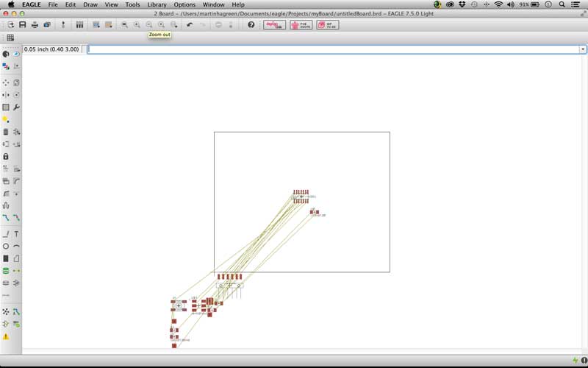Select the Move tool
This screenshot has height=368, width=588.
6,82
